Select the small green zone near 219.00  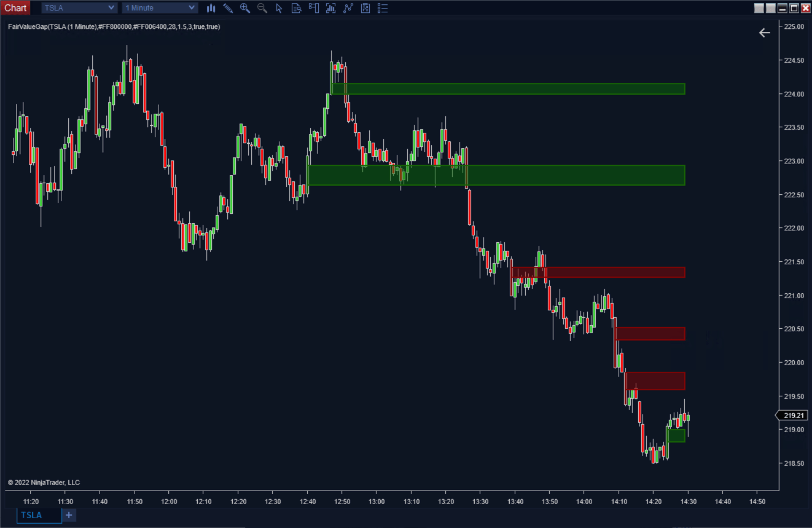coord(676,435)
